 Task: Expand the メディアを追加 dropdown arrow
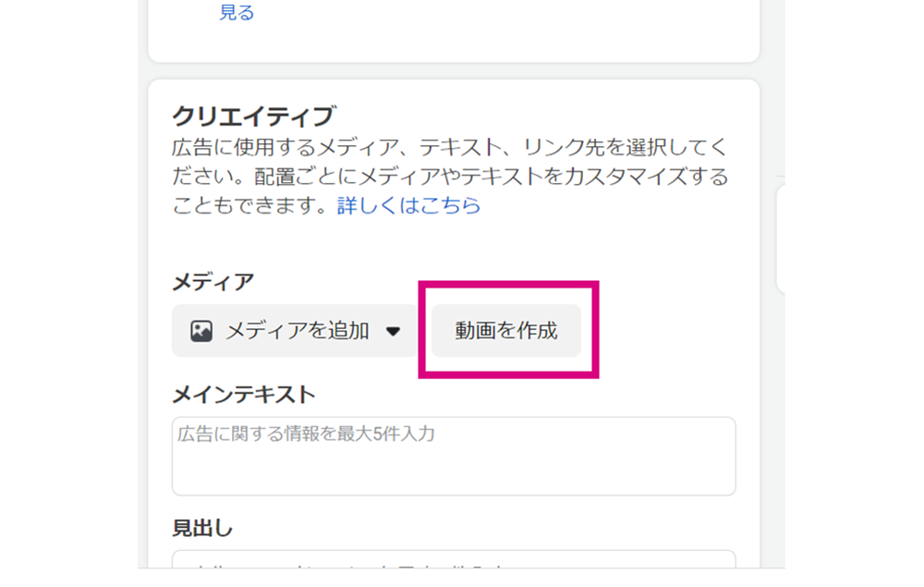click(393, 331)
